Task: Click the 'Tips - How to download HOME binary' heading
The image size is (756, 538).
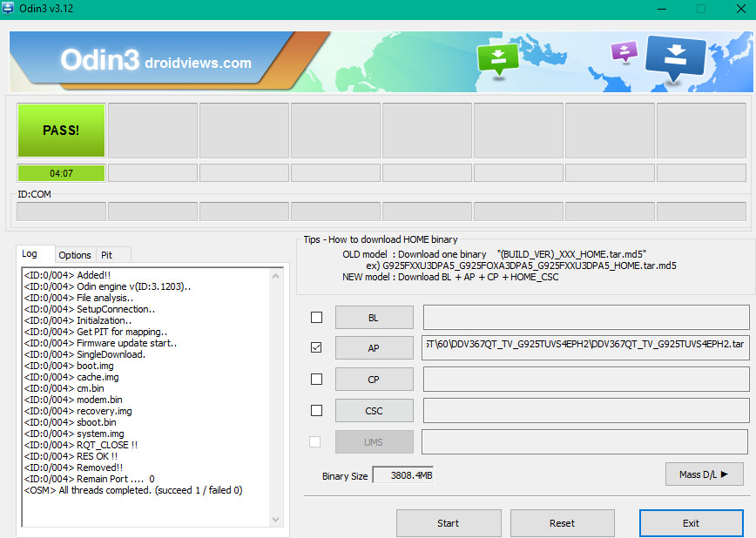Action: [381, 239]
